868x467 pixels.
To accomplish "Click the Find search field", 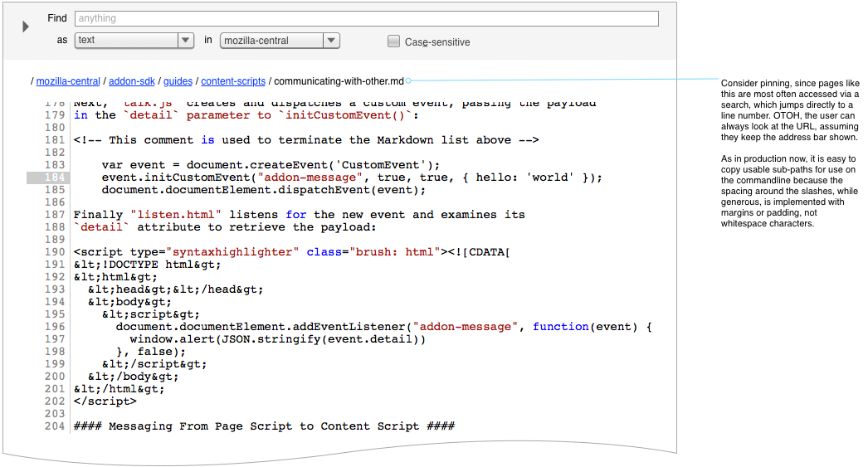I will click(367, 18).
